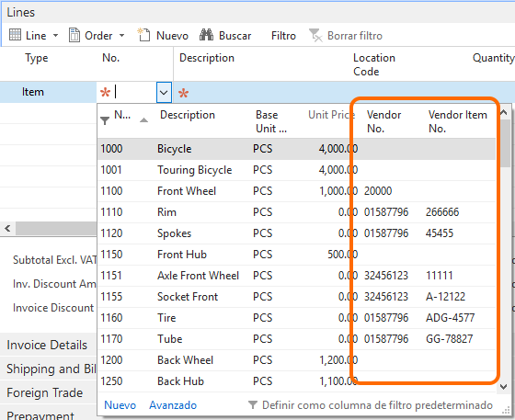Click the filter funnel icon in No. column
Image resolution: width=515 pixels, height=420 pixels.
click(105, 120)
